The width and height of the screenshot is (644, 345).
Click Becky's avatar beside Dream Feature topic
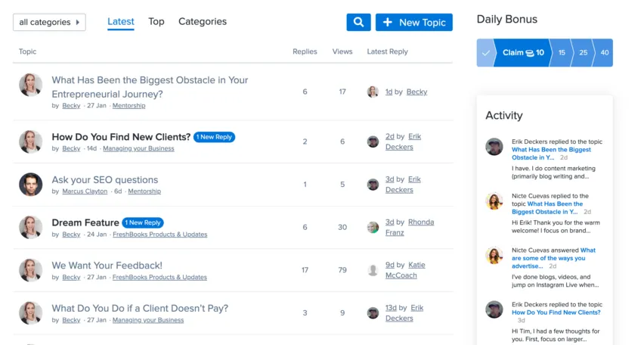pos(30,228)
